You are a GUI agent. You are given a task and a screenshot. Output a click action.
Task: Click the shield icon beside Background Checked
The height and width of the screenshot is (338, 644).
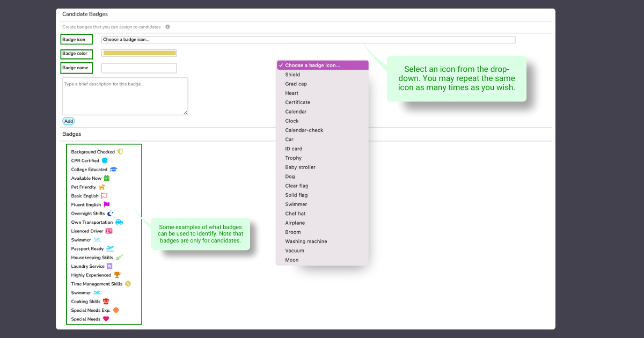(121, 152)
